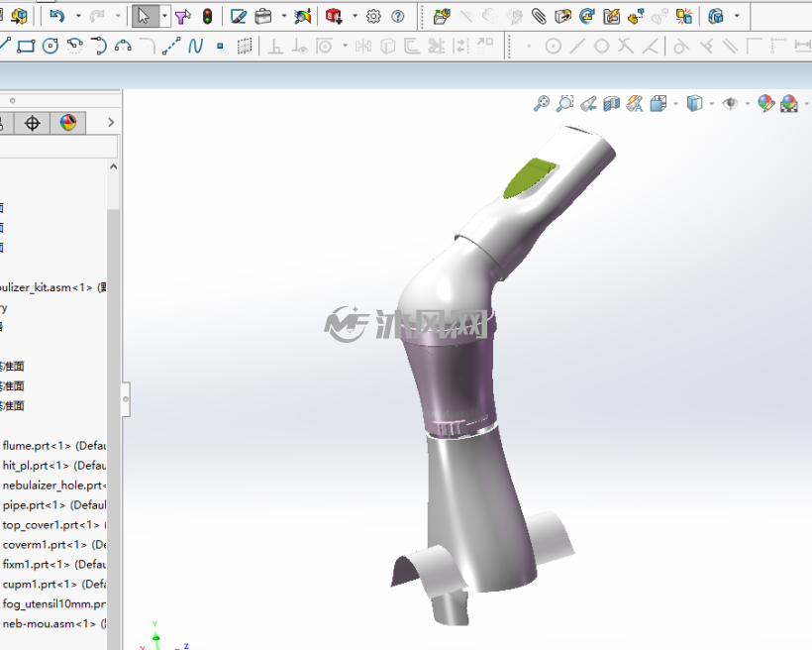Expand the panel tabs chevron arrow

point(111,122)
